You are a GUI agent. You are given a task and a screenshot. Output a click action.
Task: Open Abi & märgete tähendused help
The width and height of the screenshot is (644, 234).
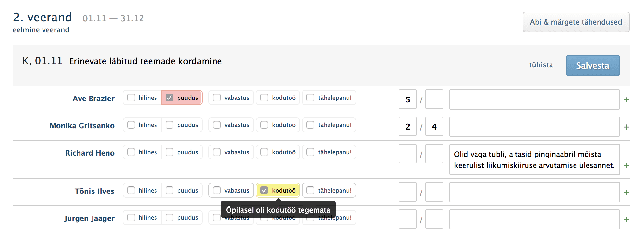pos(576,22)
